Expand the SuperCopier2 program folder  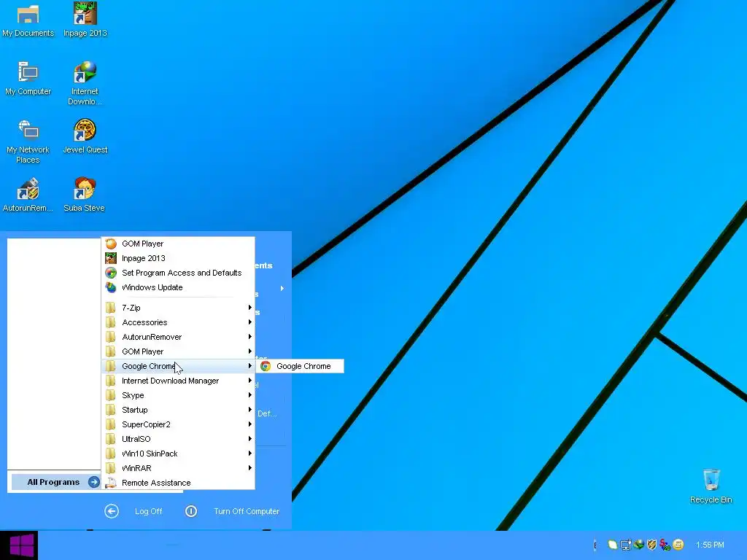(x=178, y=424)
